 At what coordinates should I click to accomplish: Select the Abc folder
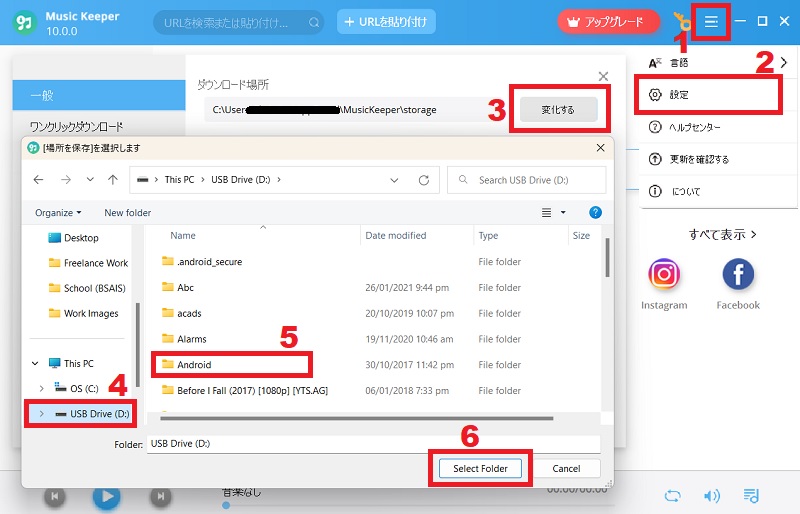click(178, 287)
